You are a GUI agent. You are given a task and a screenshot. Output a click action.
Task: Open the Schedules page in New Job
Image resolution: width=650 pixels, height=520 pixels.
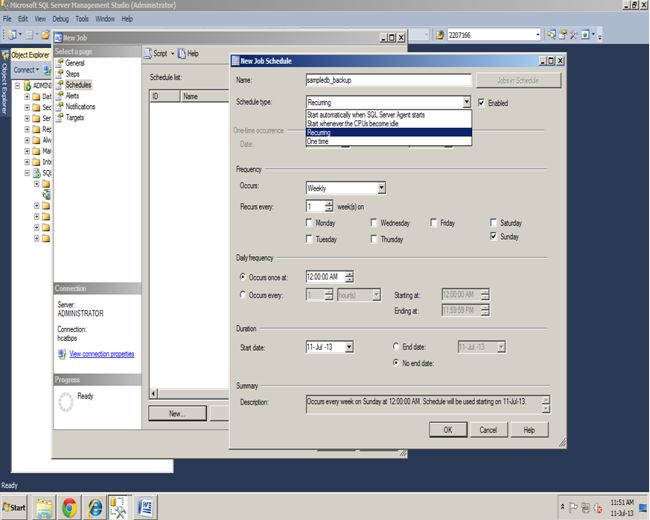pyautogui.click(x=78, y=85)
